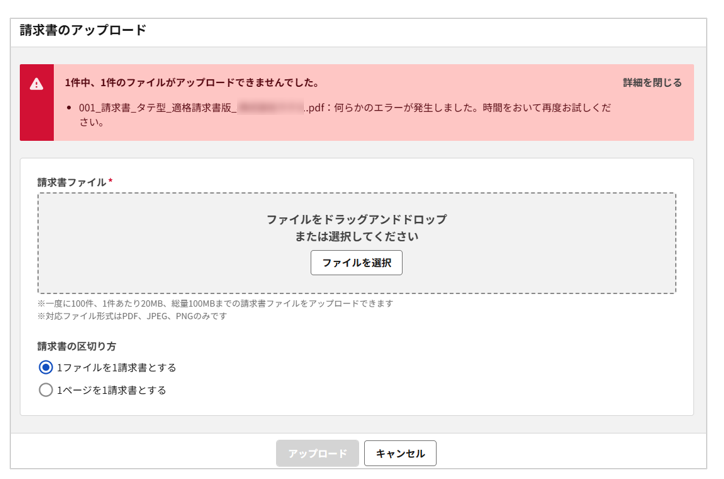Image resolution: width=724 pixels, height=479 pixels.
Task: Cancel the upload with キャンセル button
Action: 400,453
